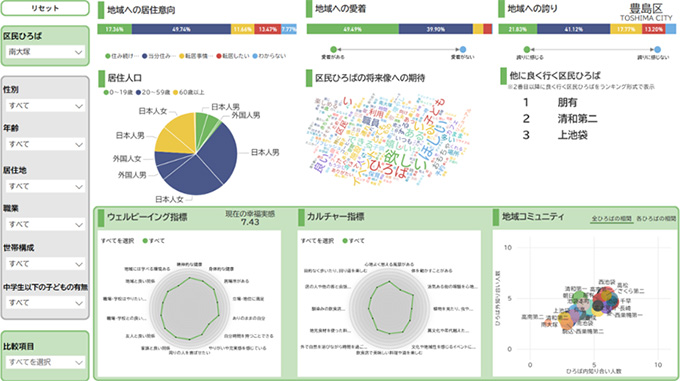
Task: Click the green 愛着がある marker
Action: (333, 49)
